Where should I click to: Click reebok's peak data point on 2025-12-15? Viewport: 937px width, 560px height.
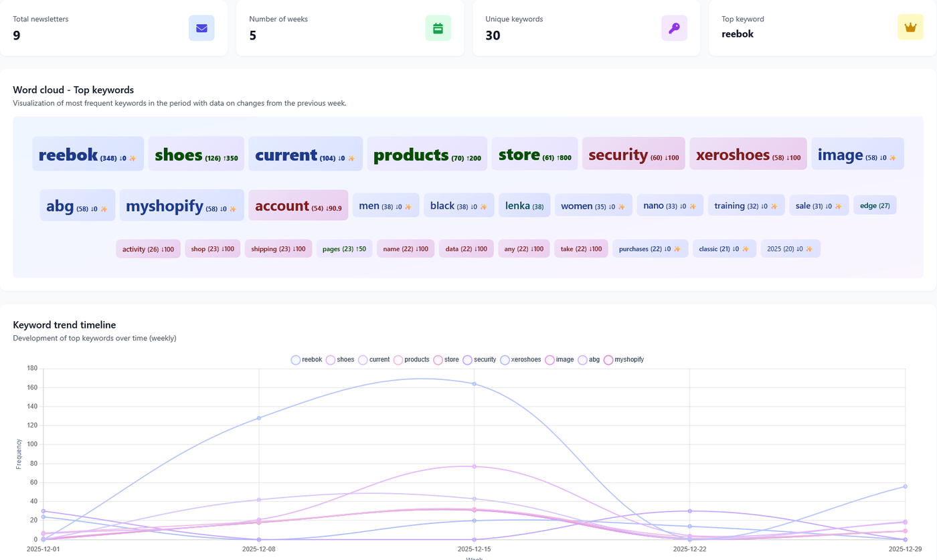tap(475, 384)
